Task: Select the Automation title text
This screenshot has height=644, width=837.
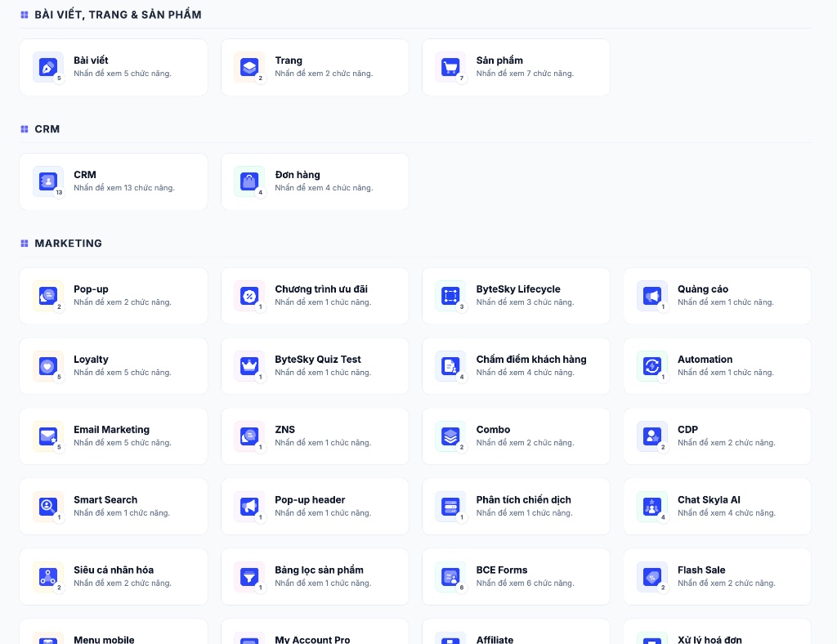Action: tap(705, 359)
